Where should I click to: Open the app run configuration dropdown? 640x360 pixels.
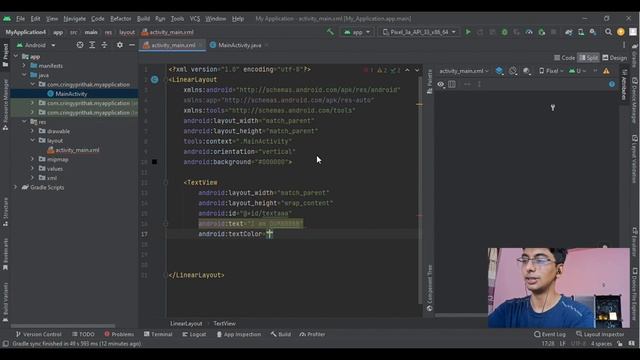[357, 32]
